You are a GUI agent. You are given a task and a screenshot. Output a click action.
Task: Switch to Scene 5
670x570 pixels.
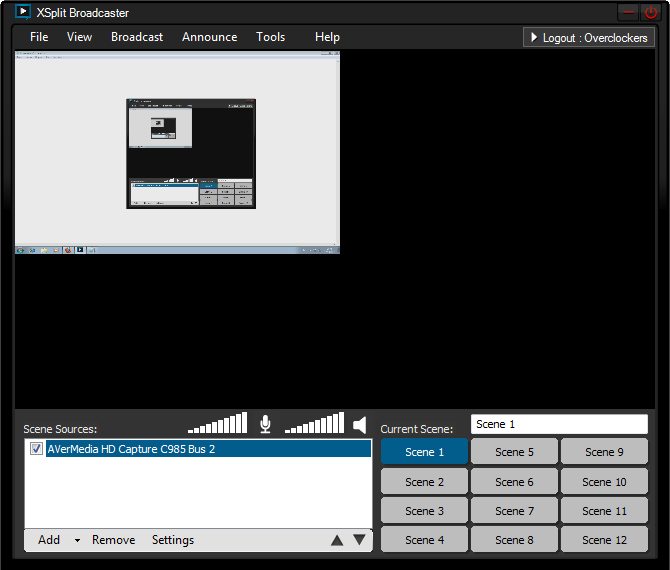tap(514, 452)
